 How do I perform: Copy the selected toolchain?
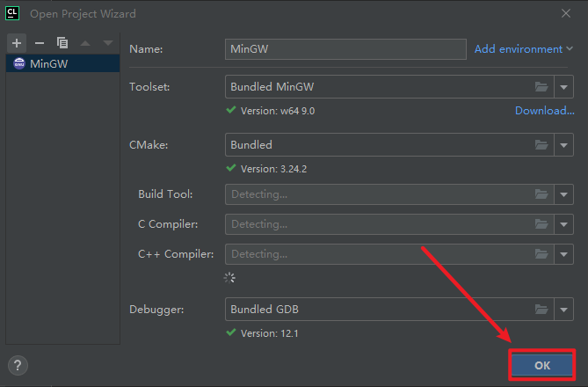pos(62,43)
